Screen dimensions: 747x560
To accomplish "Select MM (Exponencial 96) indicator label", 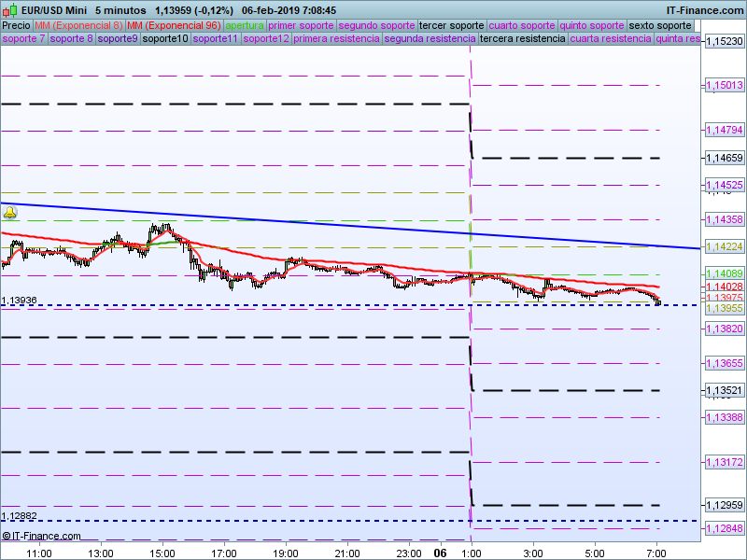I will click(x=174, y=26).
